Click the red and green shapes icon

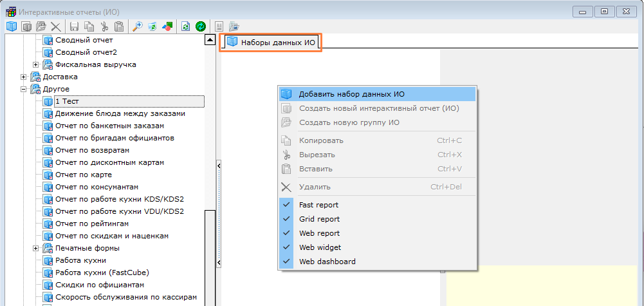coord(168,26)
